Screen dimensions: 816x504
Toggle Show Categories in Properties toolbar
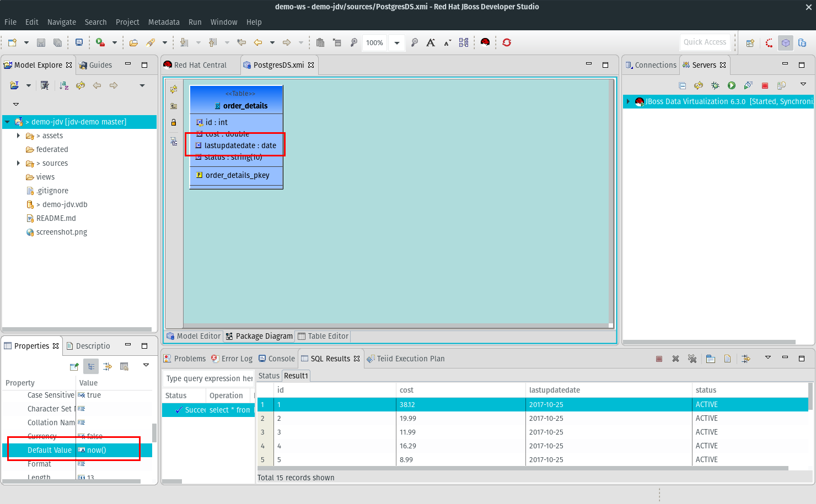(x=91, y=366)
